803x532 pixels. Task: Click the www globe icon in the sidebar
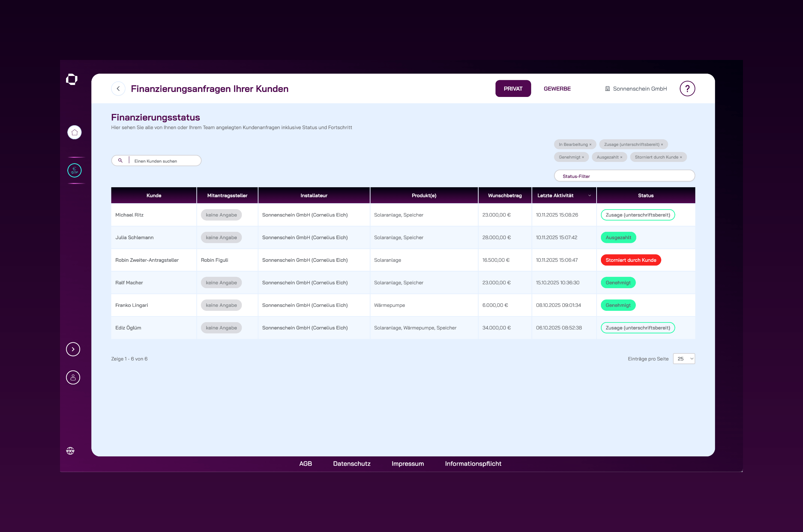[70, 451]
